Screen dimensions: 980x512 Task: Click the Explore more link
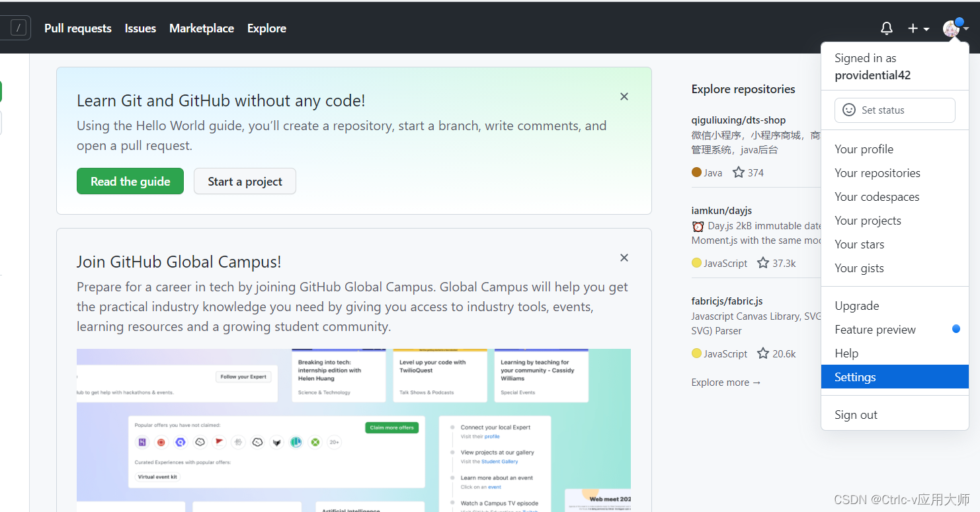click(x=726, y=383)
